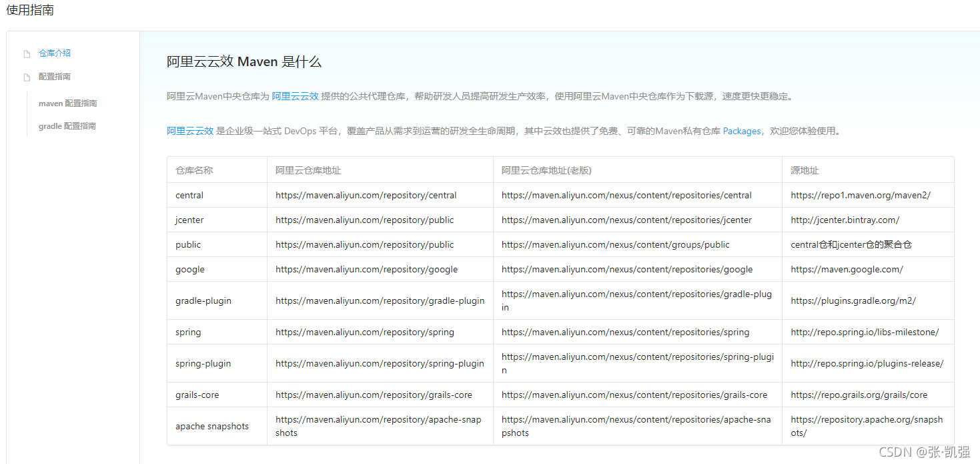Viewport: 980px width, 464px height.
Task: Click the source https://repo.grails.org/grails/core
Action: click(859, 395)
